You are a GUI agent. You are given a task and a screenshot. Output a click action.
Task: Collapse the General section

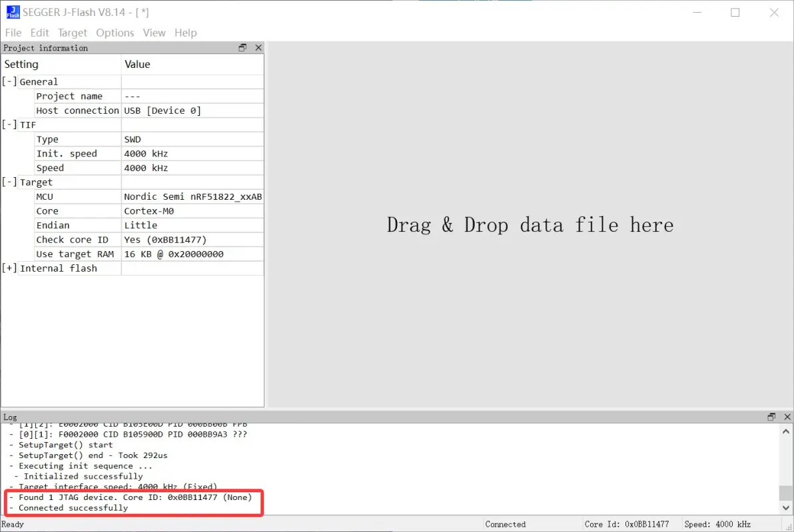click(x=9, y=81)
